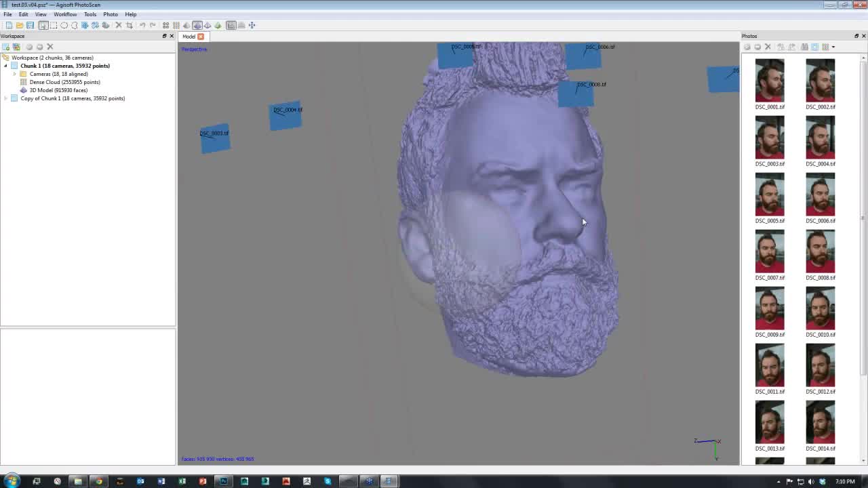Click the Save project icon
Viewport: 868px width, 488px height.
(30, 25)
